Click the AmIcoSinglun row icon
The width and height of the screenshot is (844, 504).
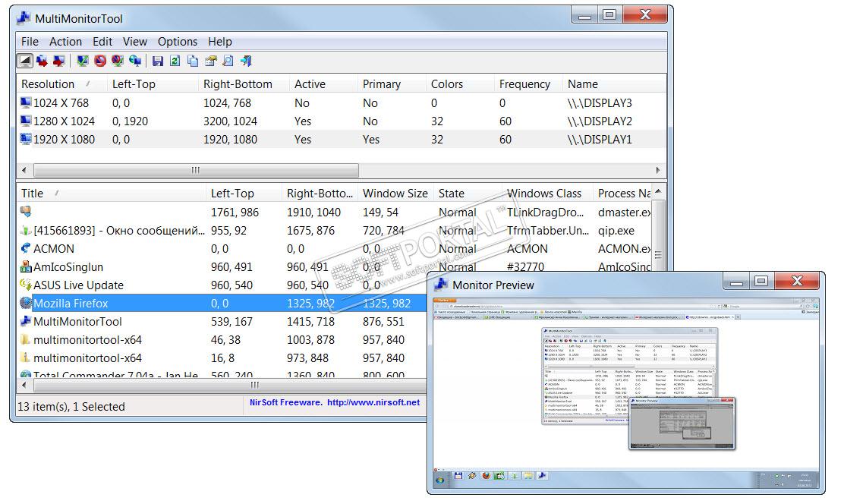[x=25, y=266]
